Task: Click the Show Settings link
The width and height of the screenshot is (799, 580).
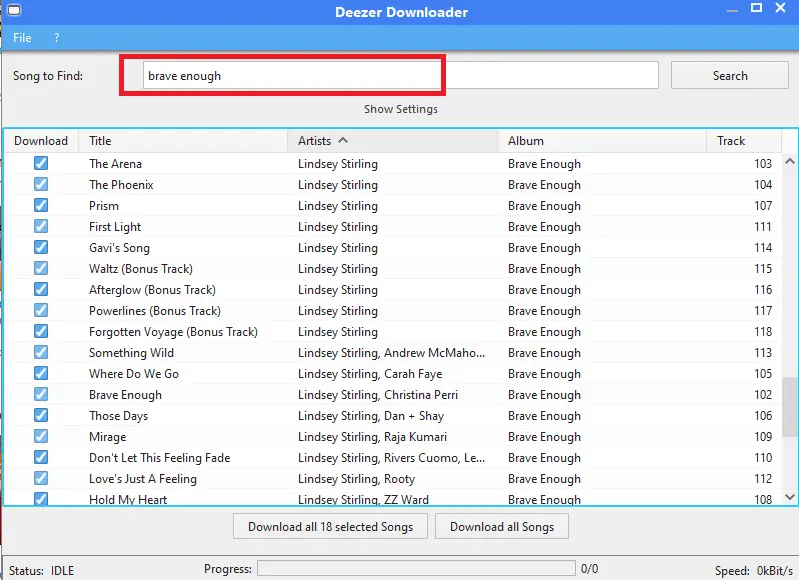Action: click(401, 109)
